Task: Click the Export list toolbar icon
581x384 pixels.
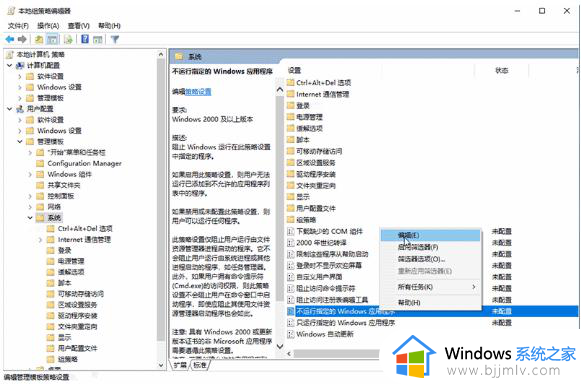Action: point(68,39)
